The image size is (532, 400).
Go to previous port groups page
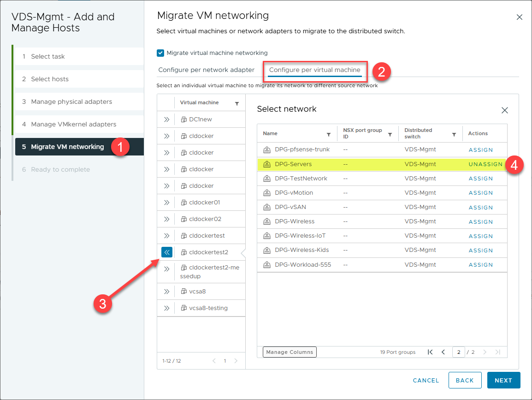pyautogui.click(x=443, y=352)
